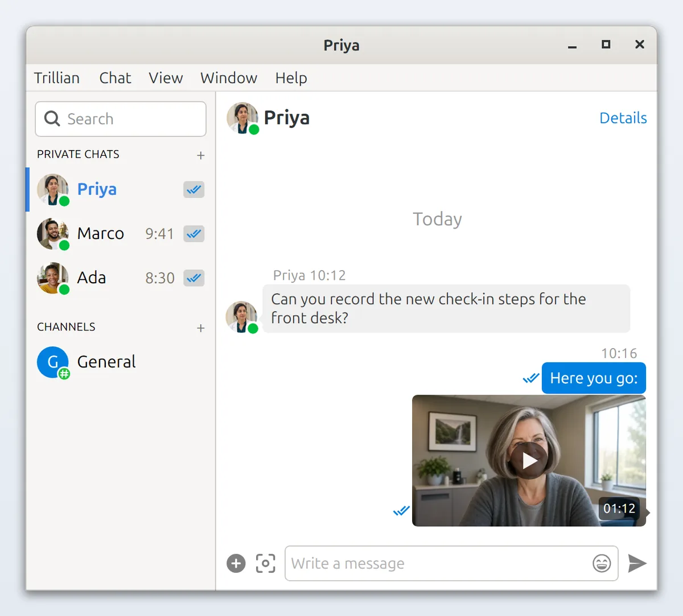The image size is (683, 616).
Task: Click the double-check beside "Here you go:"
Action: coord(531,378)
